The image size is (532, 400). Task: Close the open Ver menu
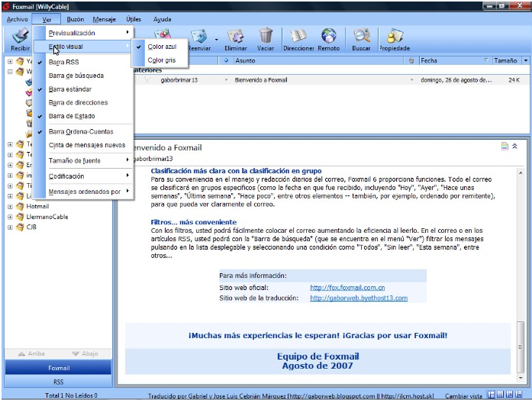pos(47,19)
